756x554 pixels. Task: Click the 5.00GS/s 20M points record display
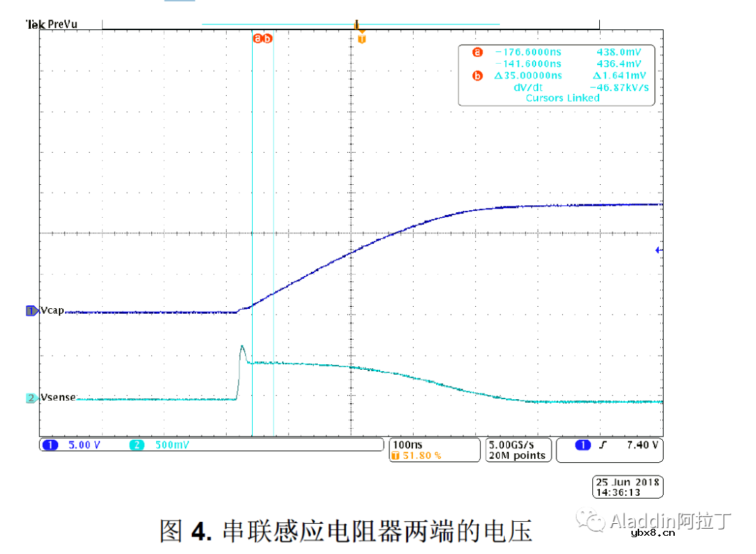point(517,449)
